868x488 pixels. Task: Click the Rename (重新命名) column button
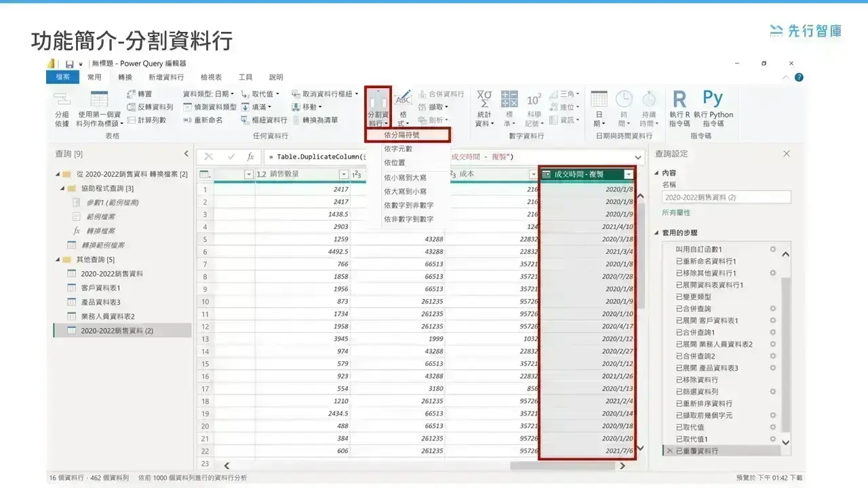click(x=203, y=120)
